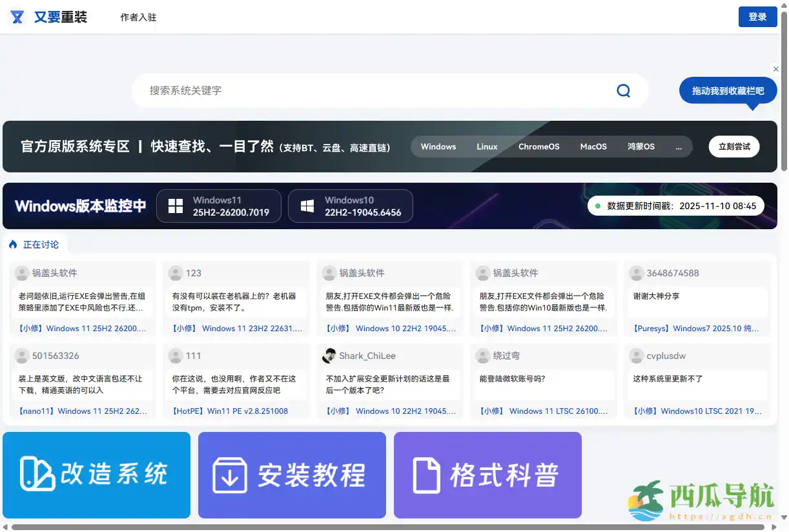Click the 立刻尝试 button

click(x=734, y=147)
